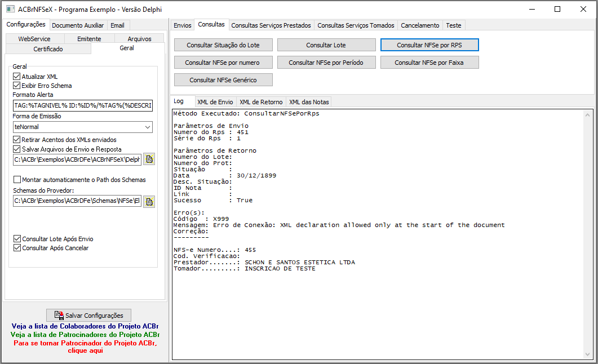598x364 pixels.
Task: Click the 'Sucesso : True' log line
Action: pos(213,201)
